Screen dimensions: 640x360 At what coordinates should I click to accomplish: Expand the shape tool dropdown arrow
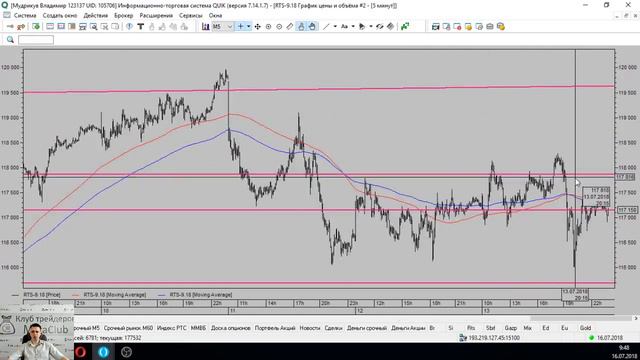coord(371,27)
